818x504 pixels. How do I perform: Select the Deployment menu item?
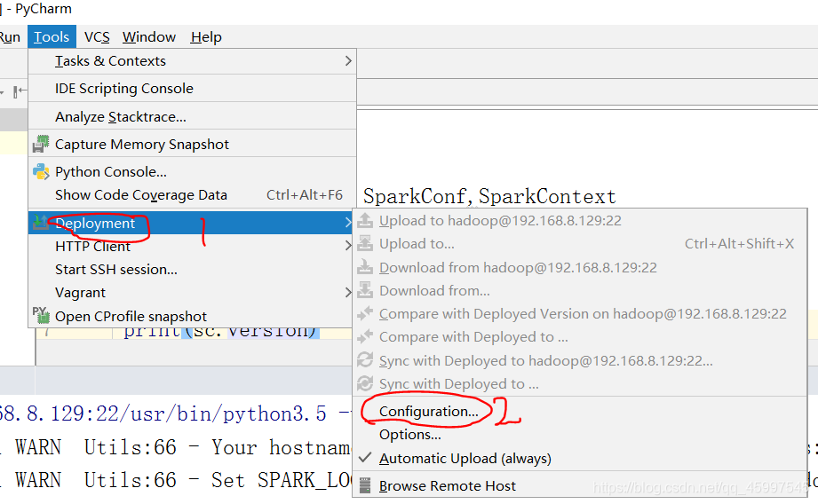(x=192, y=223)
